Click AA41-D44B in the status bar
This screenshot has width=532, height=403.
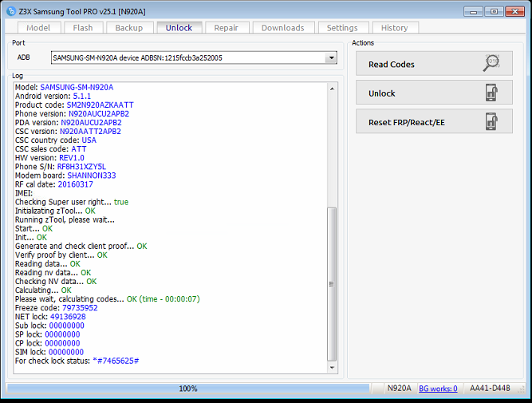point(490,389)
